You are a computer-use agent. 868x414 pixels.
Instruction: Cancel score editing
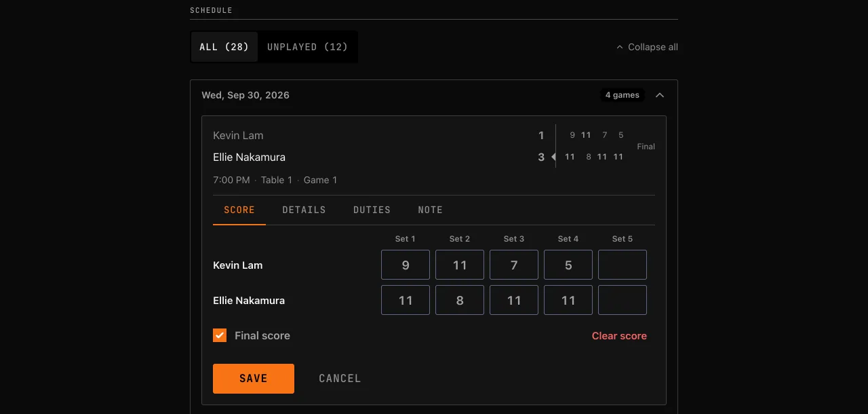[340, 379]
